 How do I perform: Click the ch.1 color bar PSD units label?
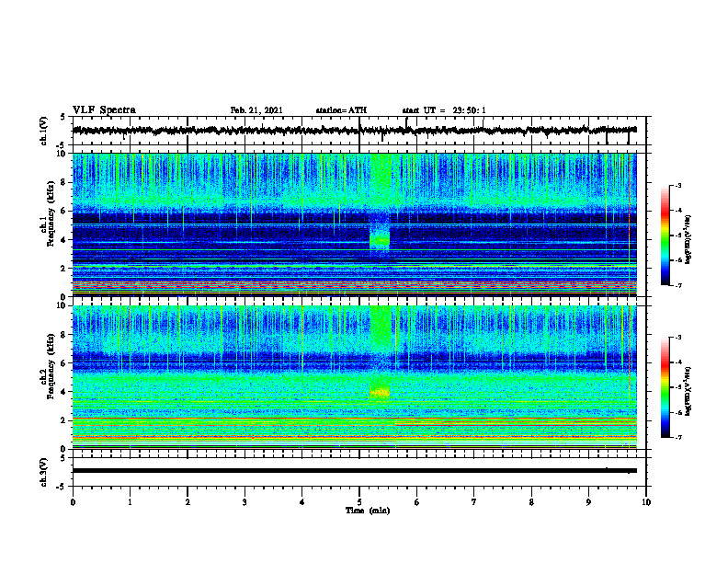pyautogui.click(x=688, y=240)
